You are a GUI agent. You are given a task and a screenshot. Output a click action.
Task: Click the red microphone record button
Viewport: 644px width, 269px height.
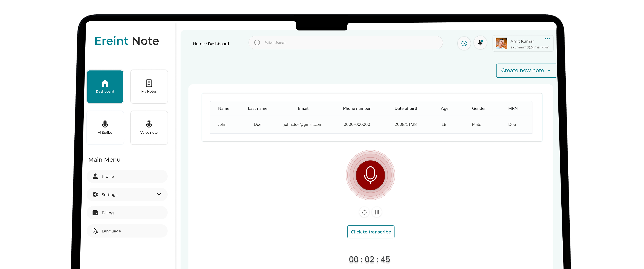tap(370, 175)
